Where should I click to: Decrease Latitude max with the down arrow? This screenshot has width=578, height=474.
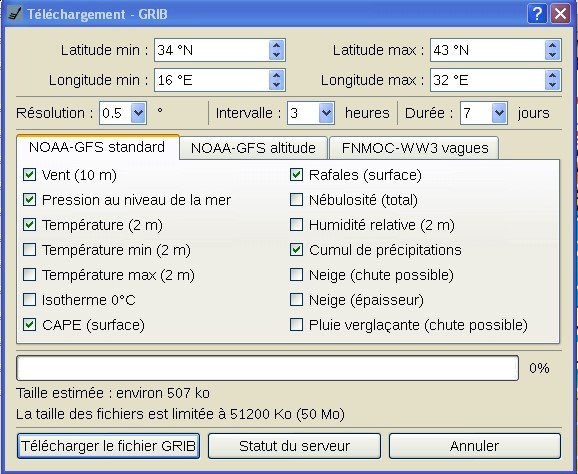click(552, 55)
